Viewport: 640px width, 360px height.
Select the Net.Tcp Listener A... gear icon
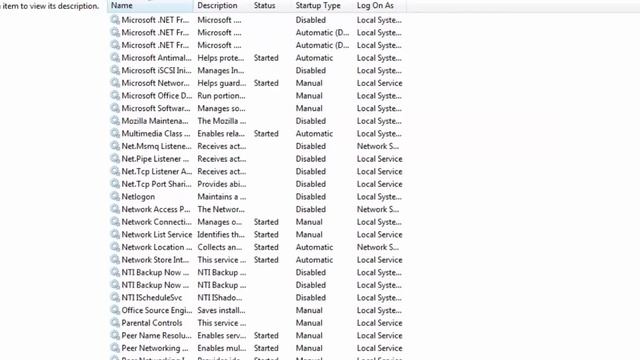(115, 171)
